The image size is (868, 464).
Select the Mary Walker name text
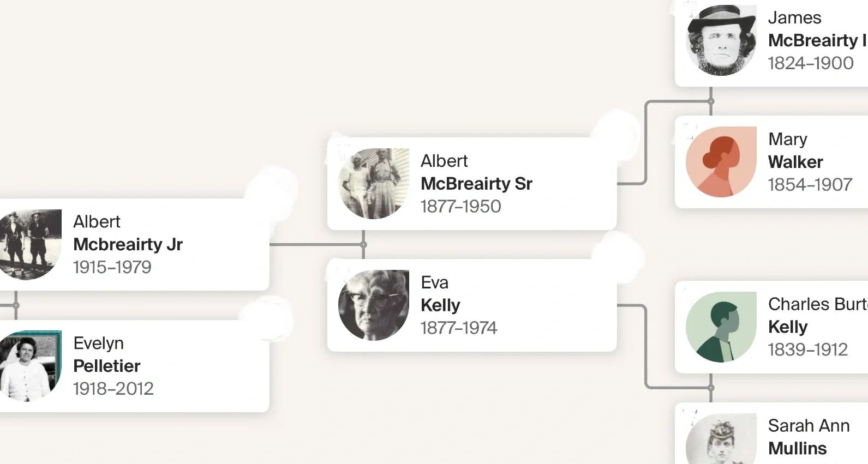pyautogui.click(x=795, y=162)
